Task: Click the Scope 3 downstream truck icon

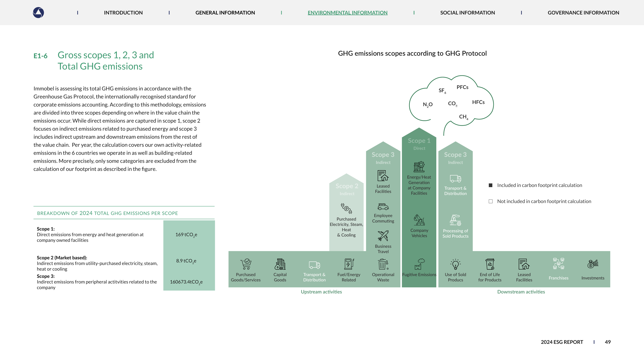Action: point(455,179)
